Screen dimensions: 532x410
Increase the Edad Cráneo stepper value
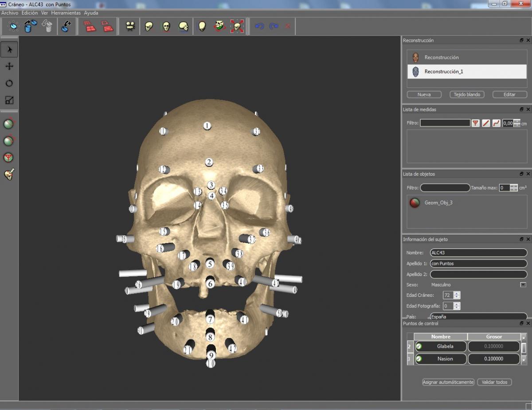tap(457, 293)
